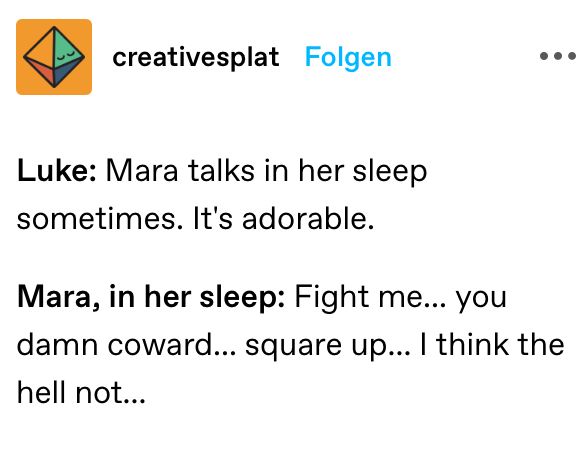
Task: Click the text 'Mara talks in her sleep'
Action: [x=266, y=171]
